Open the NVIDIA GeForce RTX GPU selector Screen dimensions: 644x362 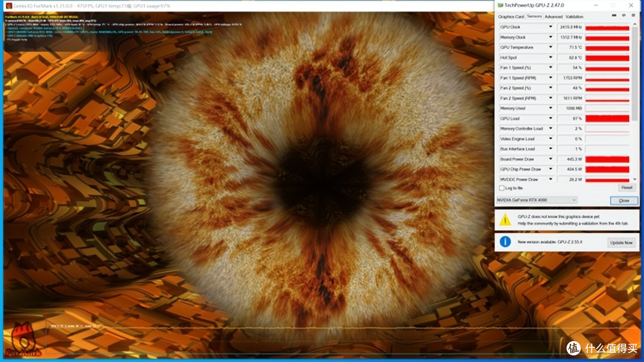tap(537, 200)
